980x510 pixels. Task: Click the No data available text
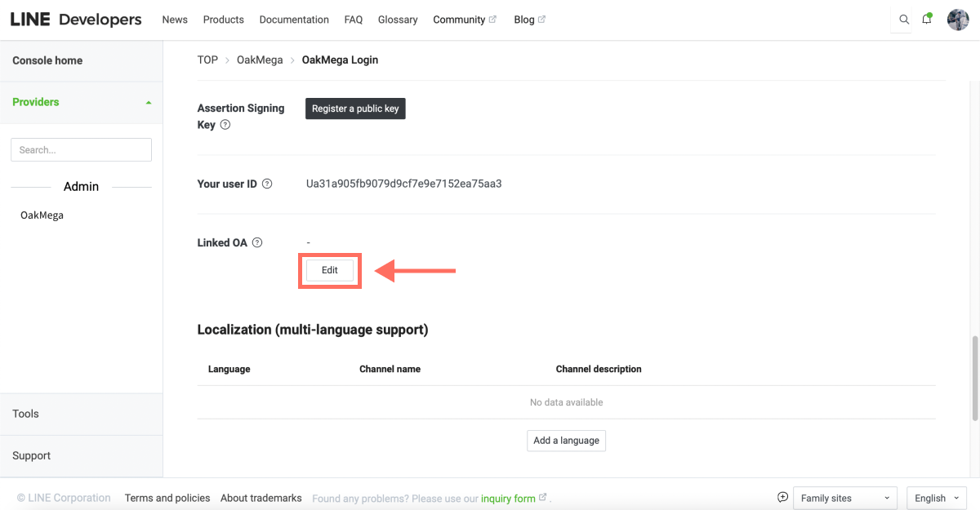point(566,402)
